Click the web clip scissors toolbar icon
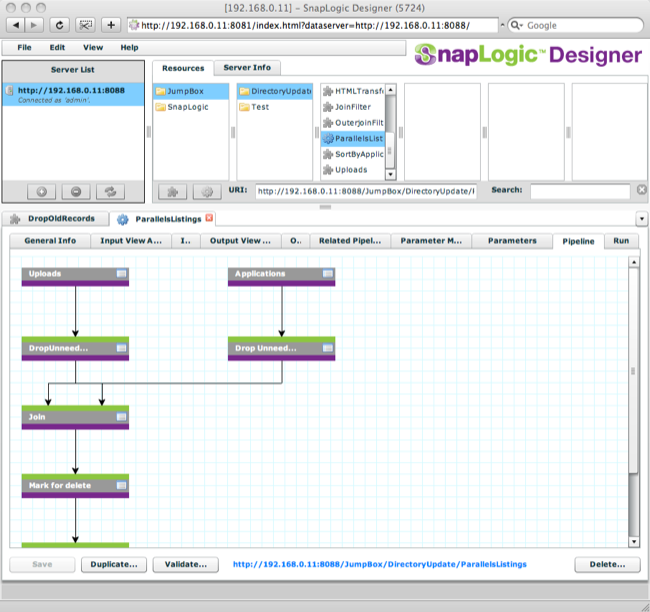650x612 pixels. tap(85, 25)
